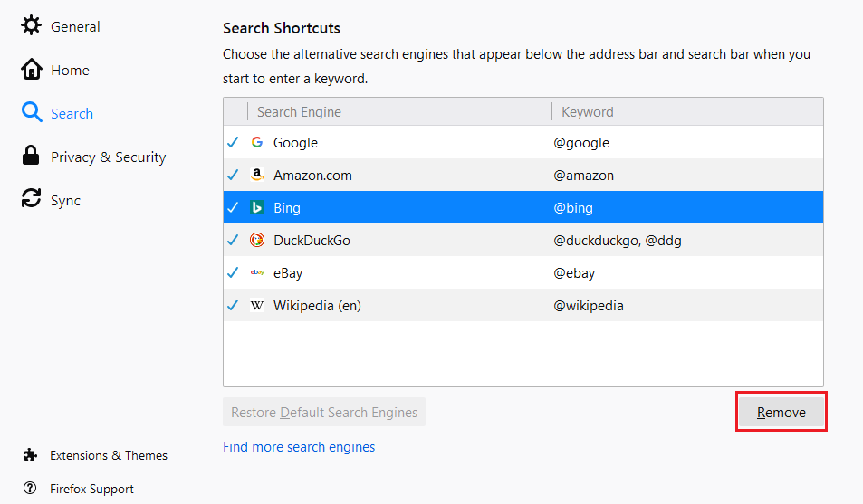Image resolution: width=863 pixels, height=504 pixels.
Task: Open Firefox Support
Action: click(x=91, y=489)
